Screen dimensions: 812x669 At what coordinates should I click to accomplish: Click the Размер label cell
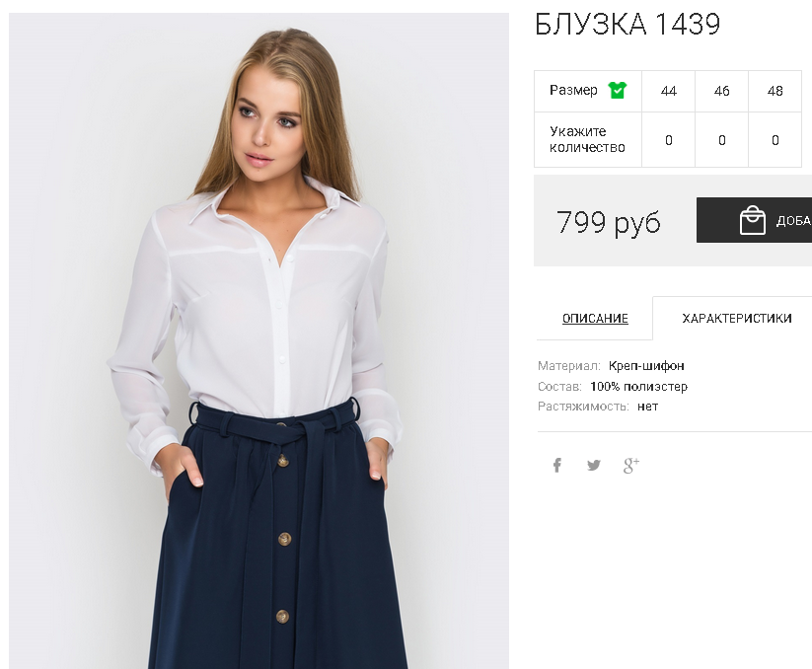point(588,91)
